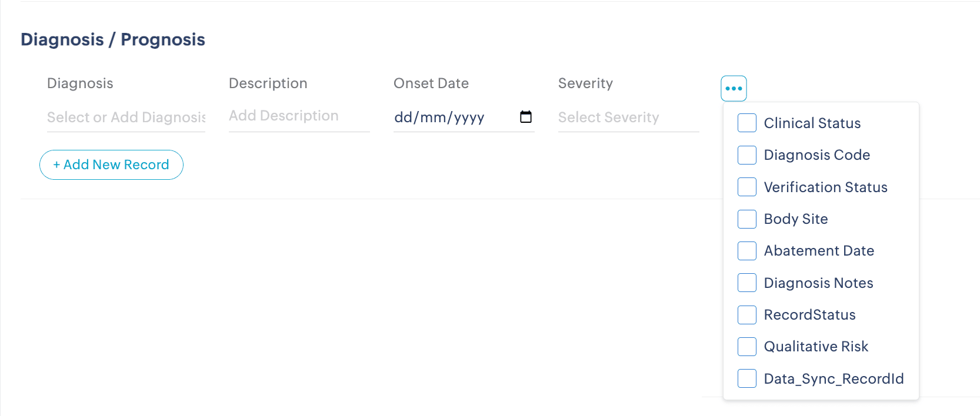The height and width of the screenshot is (416, 980).
Task: Click the Severity column header
Action: coord(585,83)
